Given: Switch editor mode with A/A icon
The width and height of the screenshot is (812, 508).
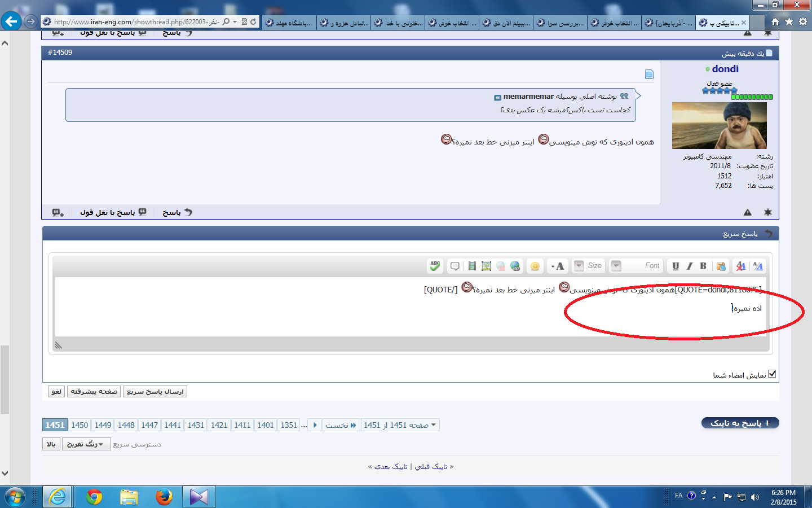Looking at the screenshot, I should [x=758, y=266].
